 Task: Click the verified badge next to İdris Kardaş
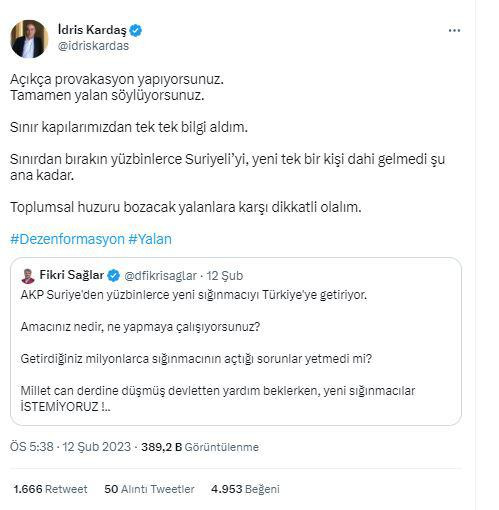(136, 30)
